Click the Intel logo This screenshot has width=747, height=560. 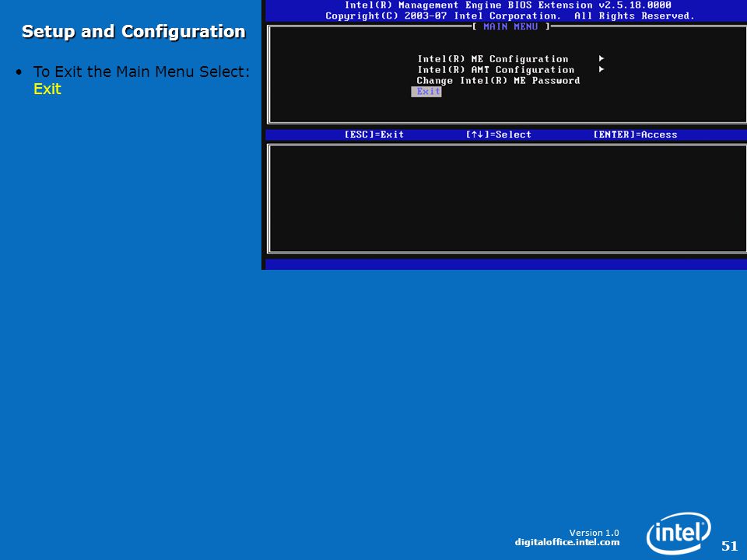pyautogui.click(x=679, y=534)
